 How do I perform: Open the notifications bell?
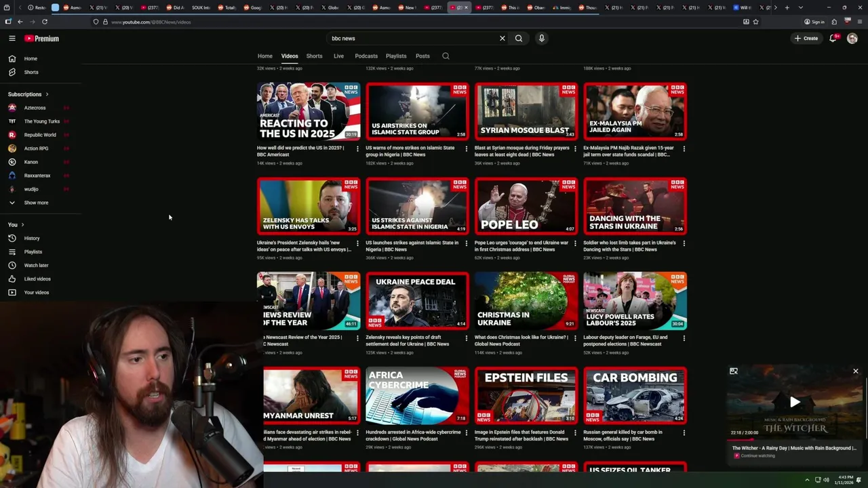833,39
